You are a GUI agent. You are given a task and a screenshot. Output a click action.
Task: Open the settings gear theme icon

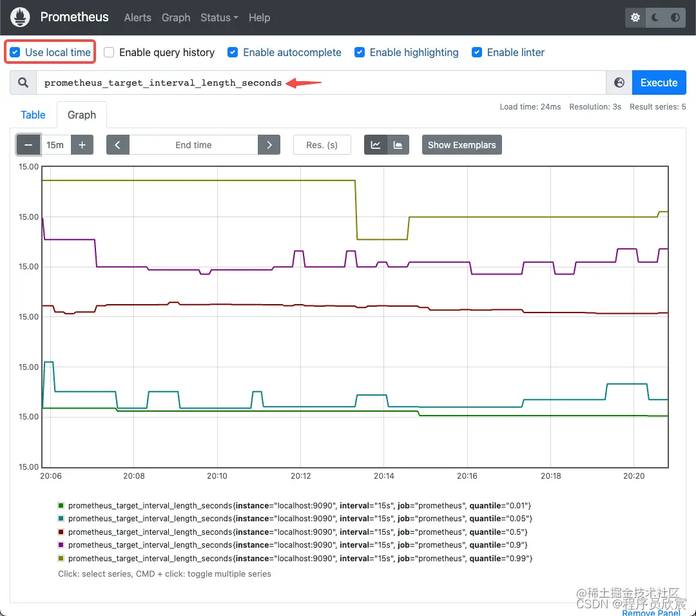click(635, 17)
